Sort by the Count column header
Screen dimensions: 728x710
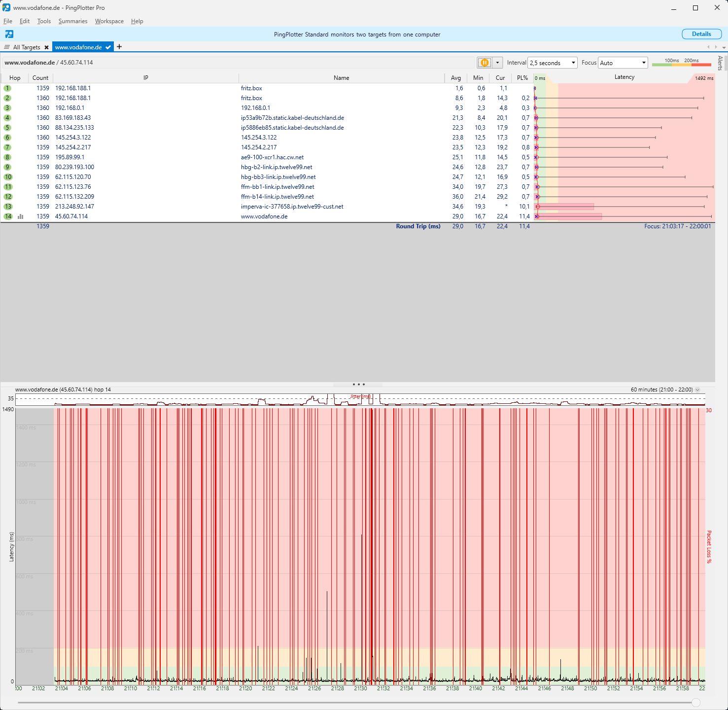tap(40, 78)
